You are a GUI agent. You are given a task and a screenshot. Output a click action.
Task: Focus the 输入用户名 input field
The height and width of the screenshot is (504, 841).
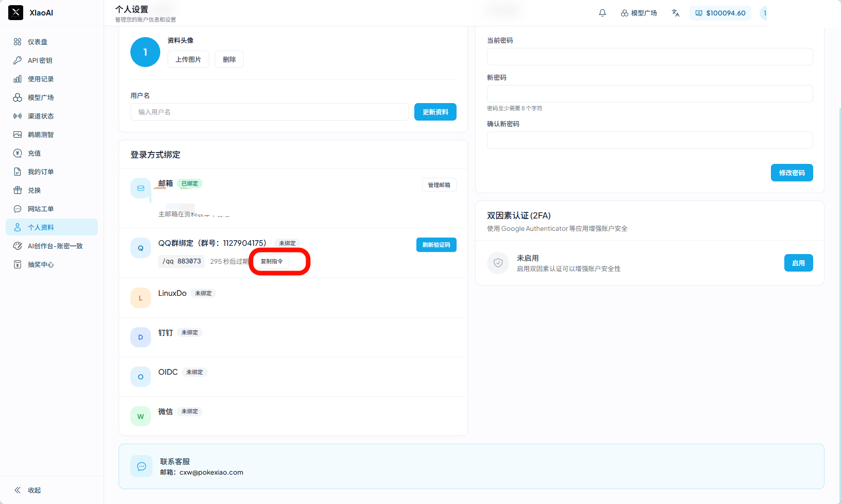(x=270, y=112)
